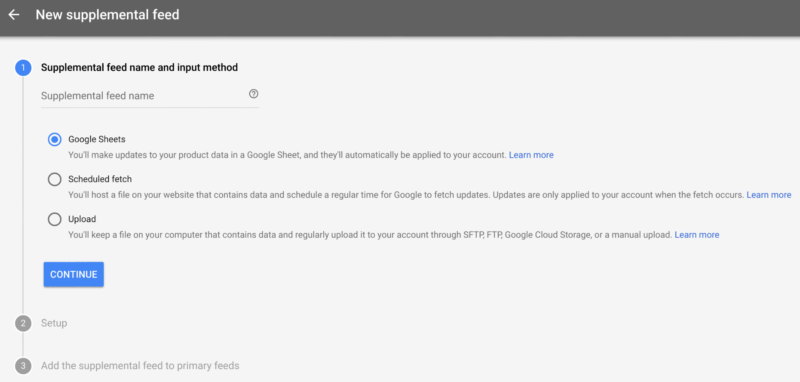Open Learn more link for Scheduled fetch
800x382 pixels.
click(x=769, y=195)
